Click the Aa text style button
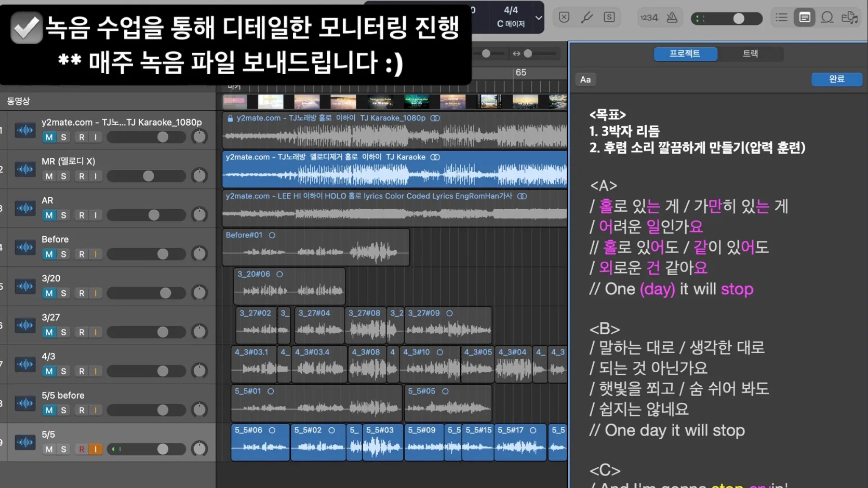Screen dimensions: 868x488 pos(585,79)
